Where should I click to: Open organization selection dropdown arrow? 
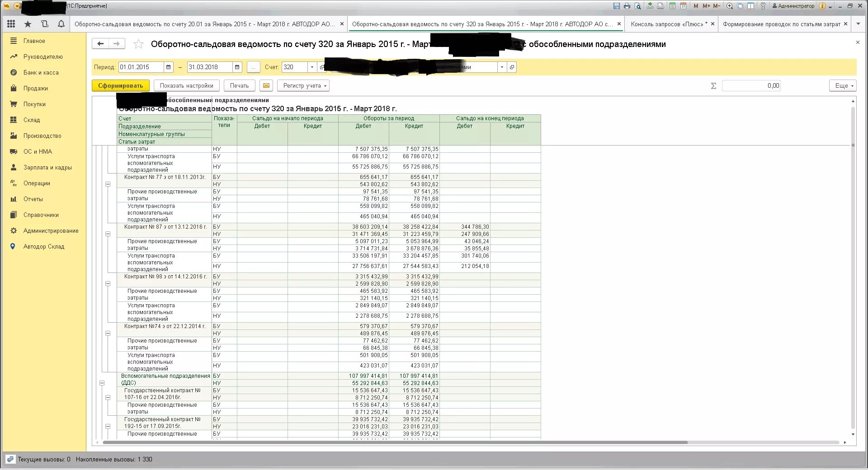coord(502,67)
